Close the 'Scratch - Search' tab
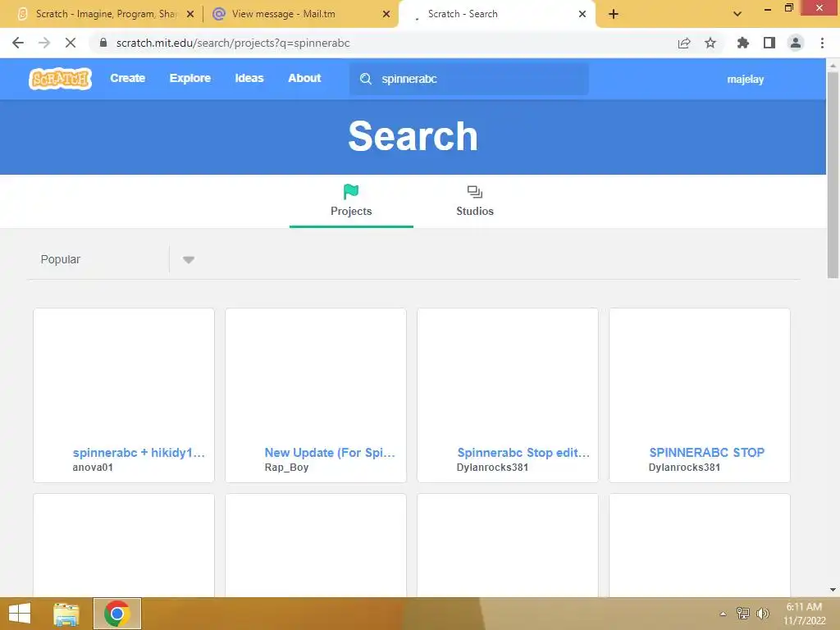Screen dimensions: 840x630 click(x=582, y=14)
